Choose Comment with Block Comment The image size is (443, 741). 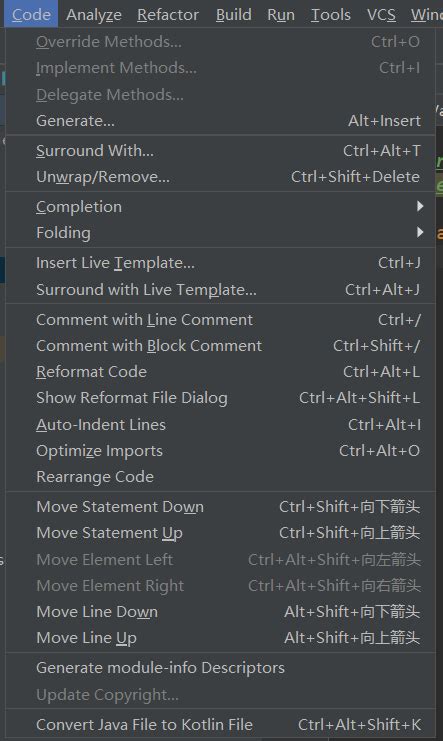220,346
